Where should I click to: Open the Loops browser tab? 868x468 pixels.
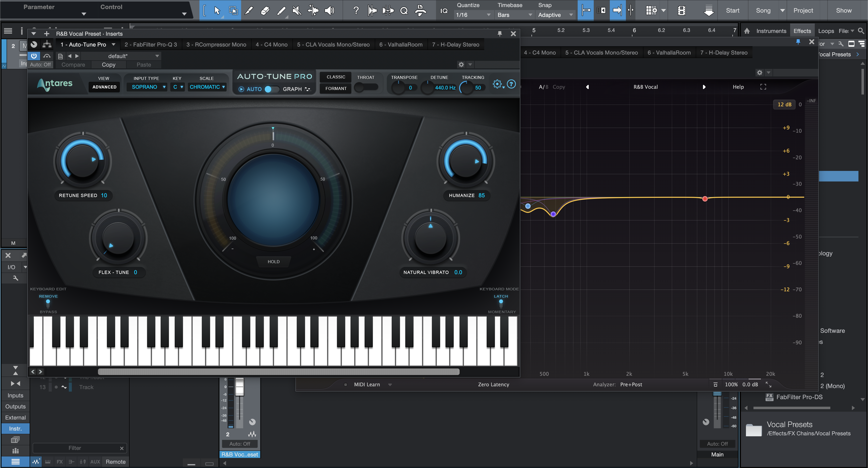826,31
